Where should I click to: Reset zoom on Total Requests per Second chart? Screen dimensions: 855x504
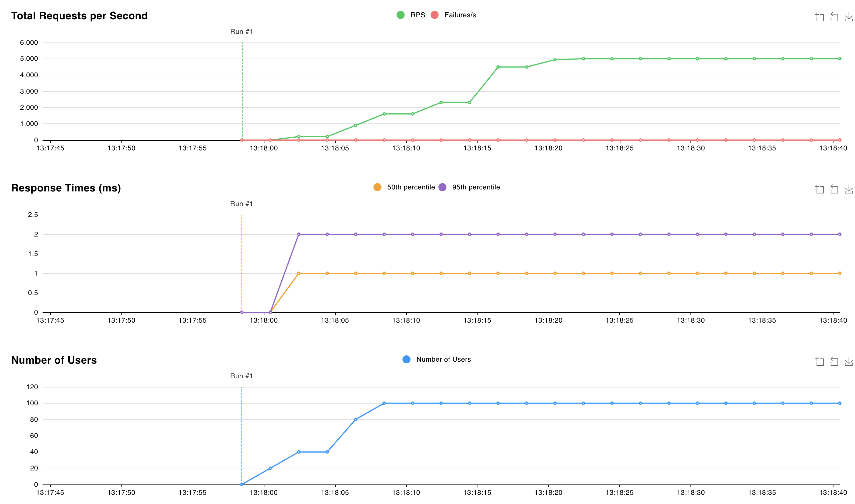(x=834, y=16)
